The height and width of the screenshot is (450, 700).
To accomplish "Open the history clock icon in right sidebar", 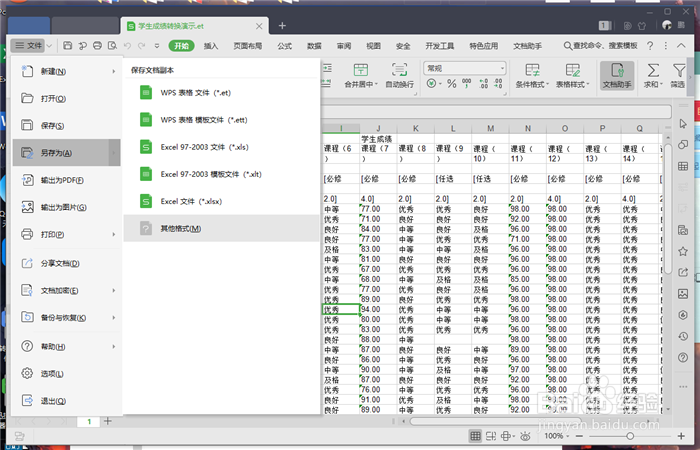I will point(683,336).
